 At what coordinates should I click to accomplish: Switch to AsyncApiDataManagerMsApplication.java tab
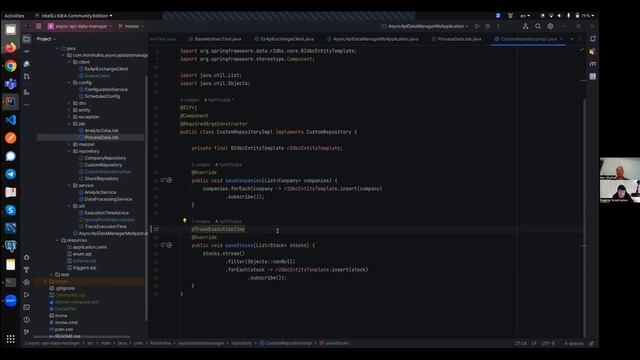click(373, 39)
